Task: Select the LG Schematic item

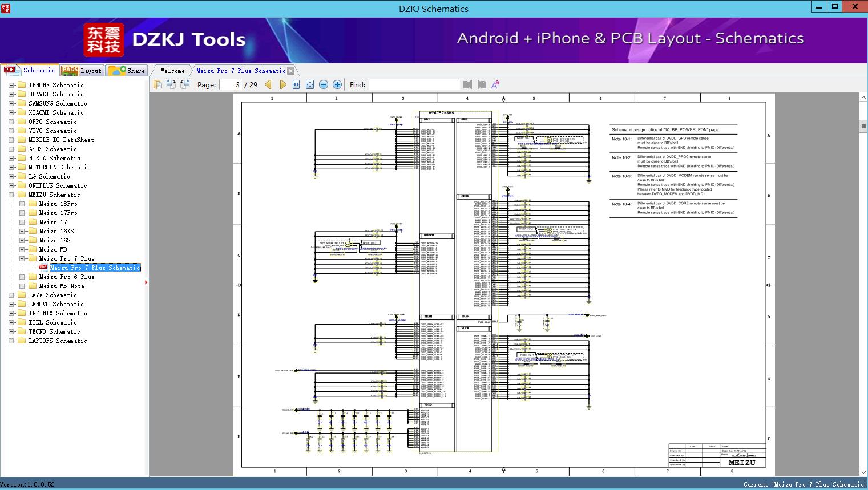Action: pyautogui.click(x=49, y=176)
